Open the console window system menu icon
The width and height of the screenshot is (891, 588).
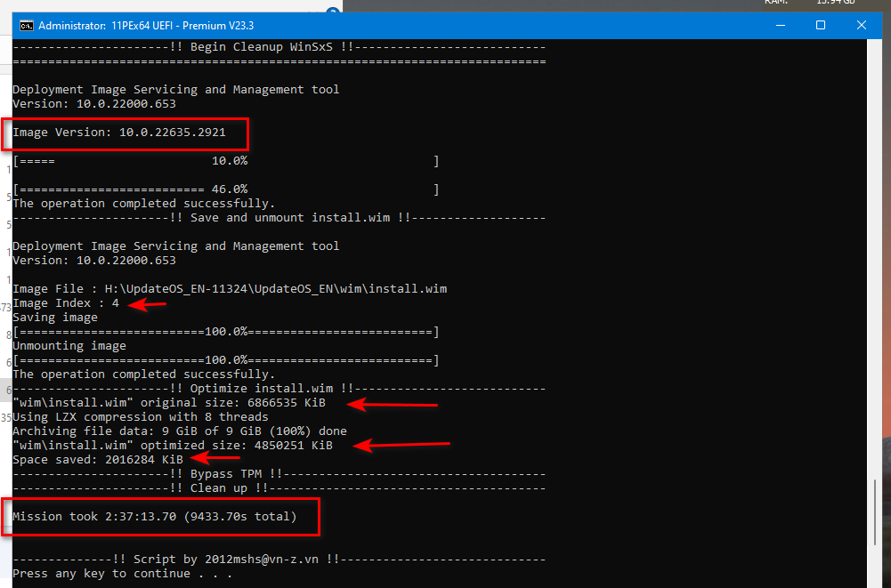click(x=26, y=26)
